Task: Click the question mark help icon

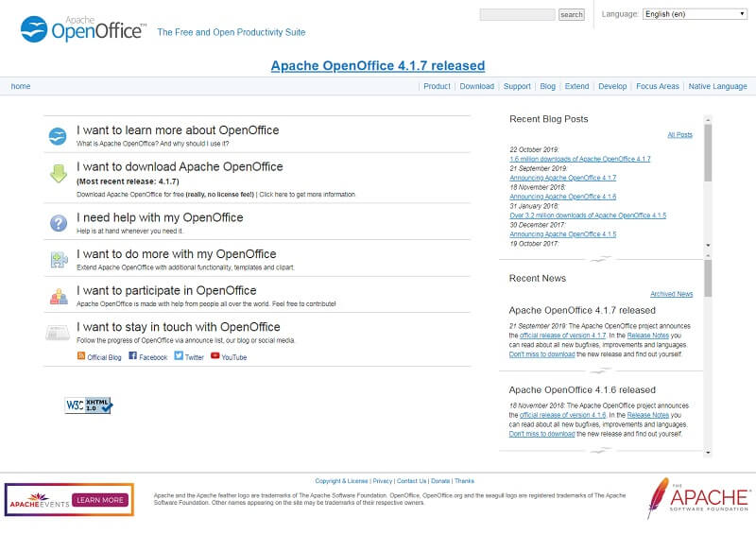Action: 59,223
